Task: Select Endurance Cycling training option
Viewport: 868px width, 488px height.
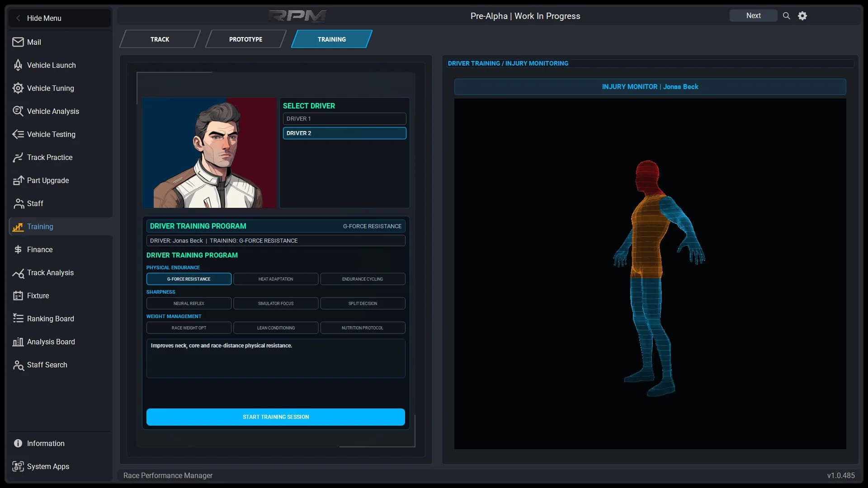Action: click(363, 279)
